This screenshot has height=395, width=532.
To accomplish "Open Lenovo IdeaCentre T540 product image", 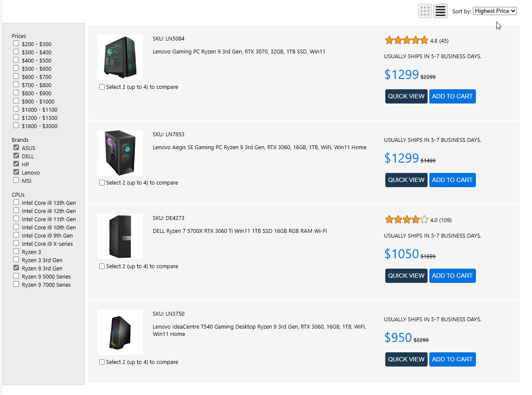I will (120, 332).
